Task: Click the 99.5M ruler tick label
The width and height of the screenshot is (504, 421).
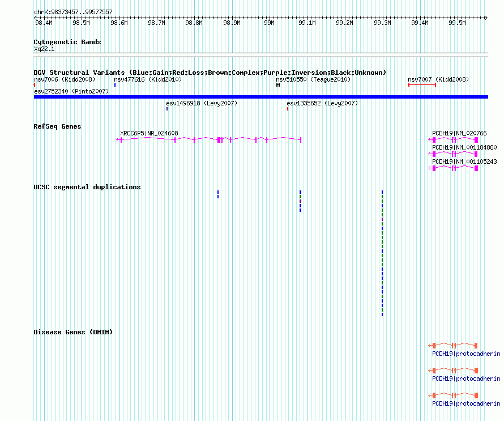Action: pos(457,23)
